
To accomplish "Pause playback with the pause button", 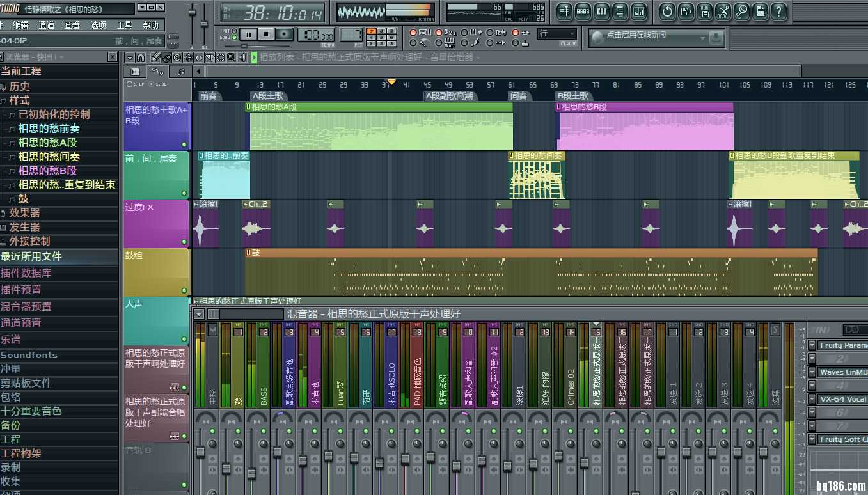I will (249, 35).
